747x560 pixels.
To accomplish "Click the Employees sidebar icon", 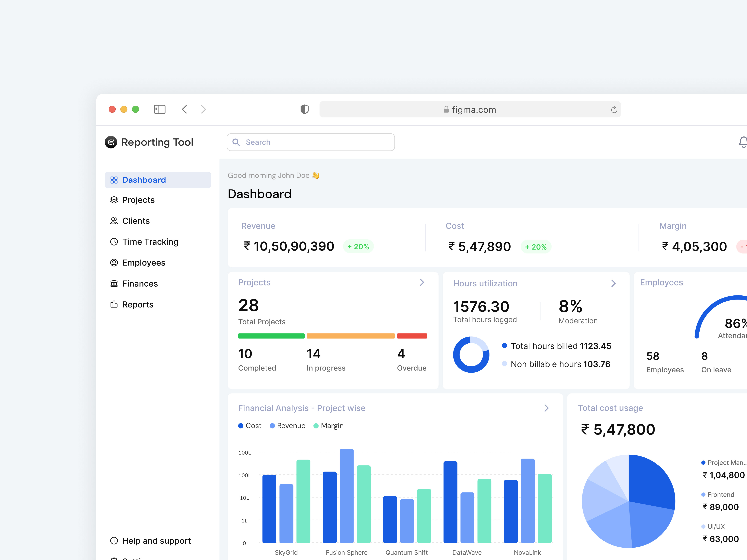I will pyautogui.click(x=114, y=262).
